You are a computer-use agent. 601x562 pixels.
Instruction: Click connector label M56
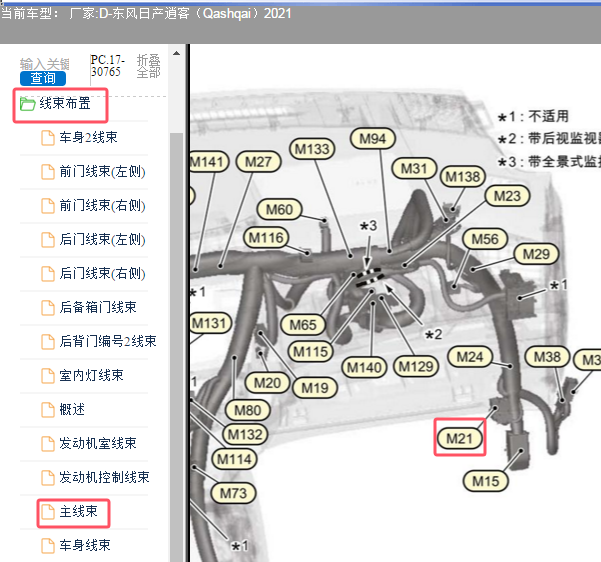[x=485, y=239]
